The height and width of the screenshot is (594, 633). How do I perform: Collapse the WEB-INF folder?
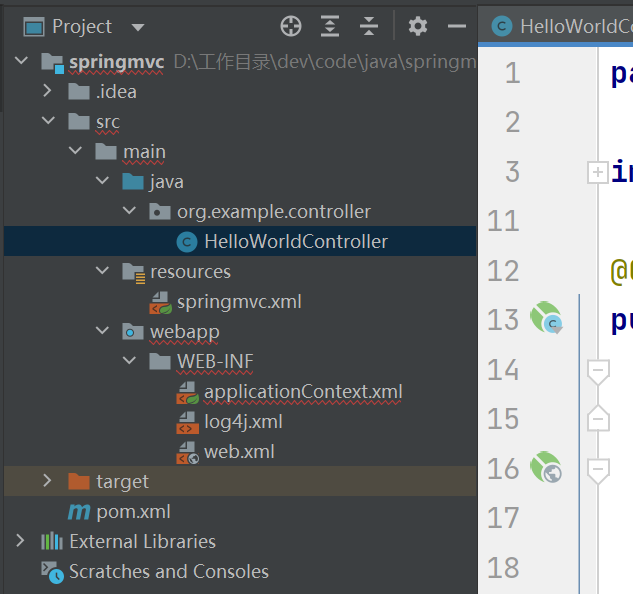click(129, 361)
